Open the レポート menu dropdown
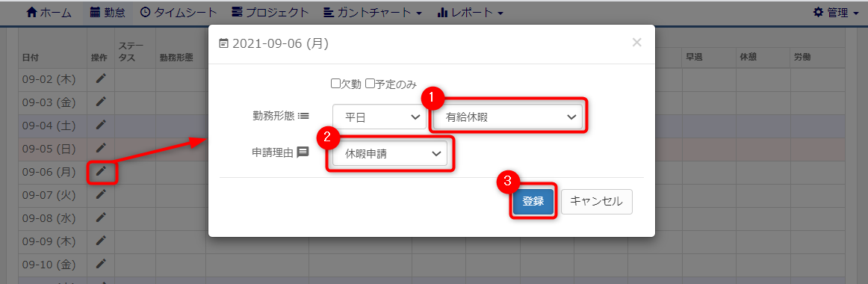Viewport: 868px width, 284px height. point(470,12)
